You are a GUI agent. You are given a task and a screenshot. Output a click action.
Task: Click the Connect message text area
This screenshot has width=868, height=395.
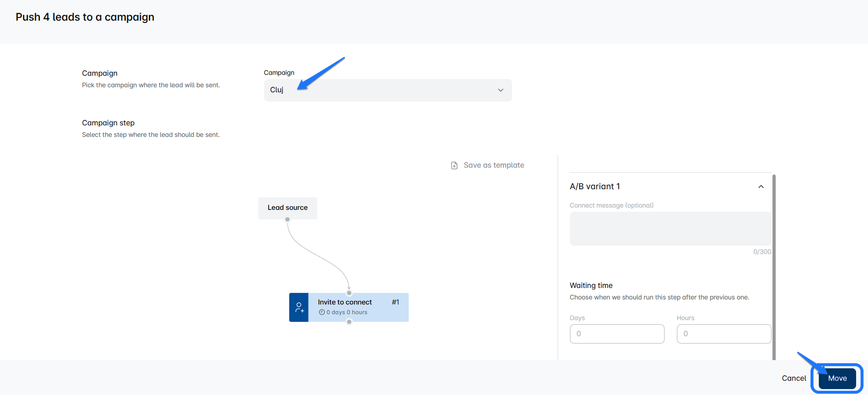click(671, 229)
